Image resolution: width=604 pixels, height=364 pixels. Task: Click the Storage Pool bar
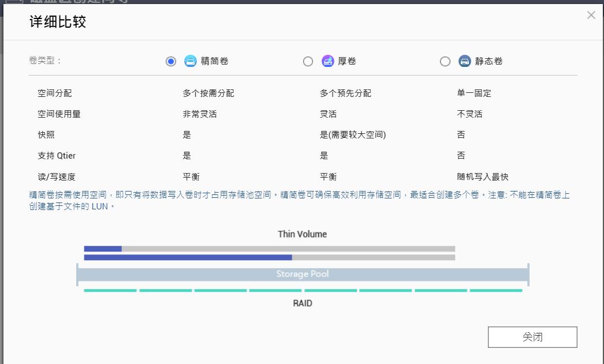(302, 273)
